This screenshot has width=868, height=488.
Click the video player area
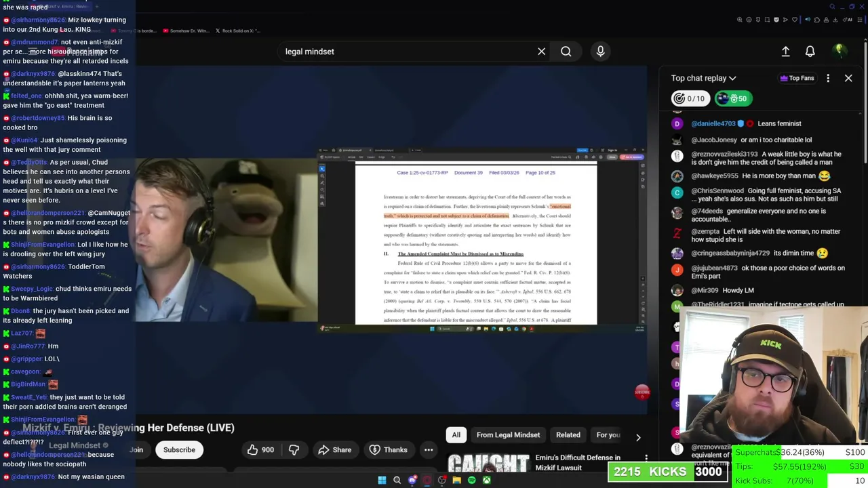[391, 240]
